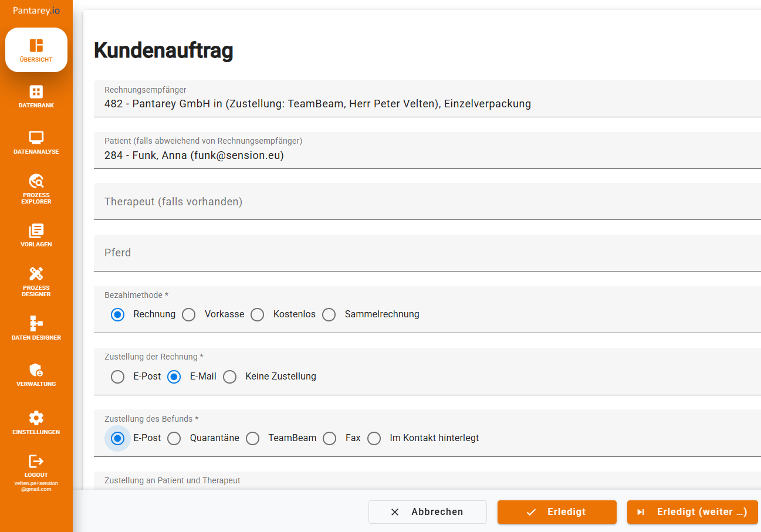
Task: Click the Pantarey.io logo
Action: (36, 10)
